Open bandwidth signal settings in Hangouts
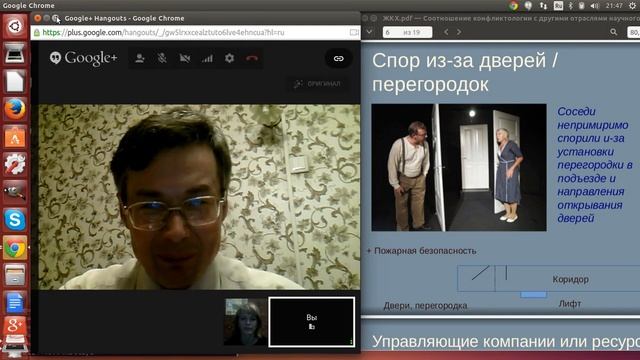640x360 pixels. point(207,58)
